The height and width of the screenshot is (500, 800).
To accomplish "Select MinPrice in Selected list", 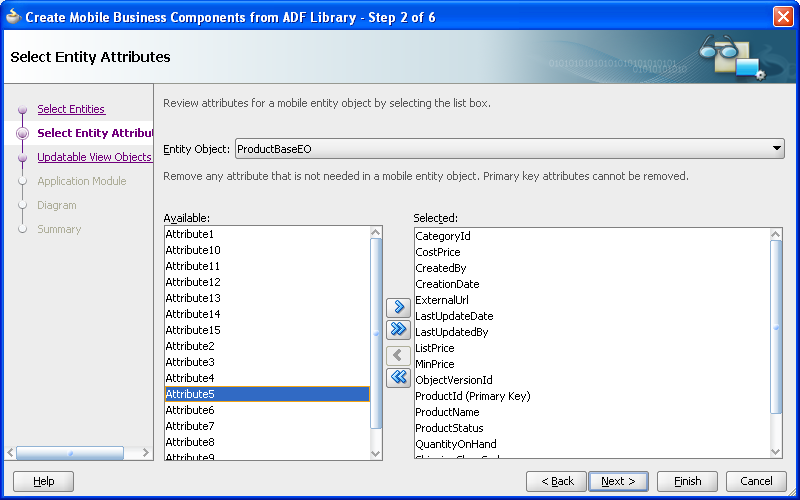I will 592,364.
